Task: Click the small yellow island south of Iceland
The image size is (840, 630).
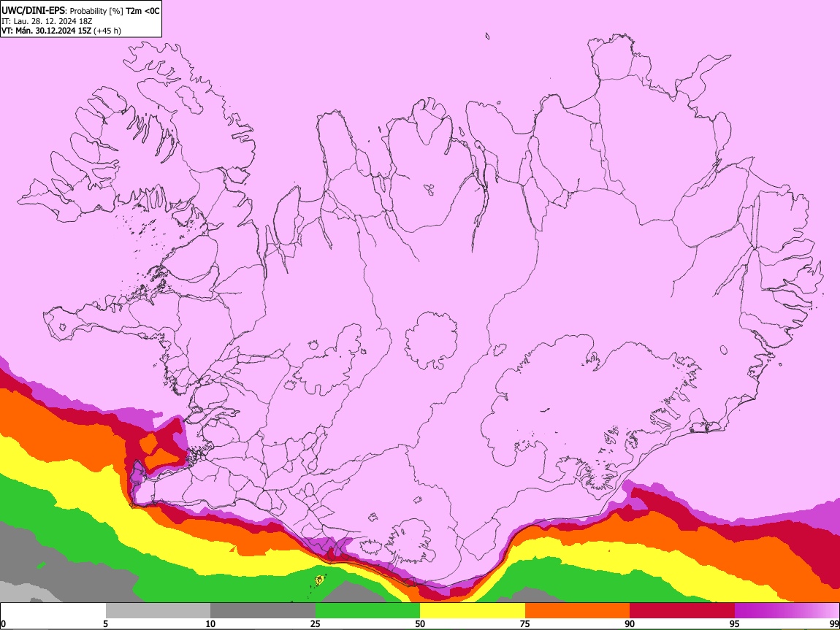Action: point(320,579)
